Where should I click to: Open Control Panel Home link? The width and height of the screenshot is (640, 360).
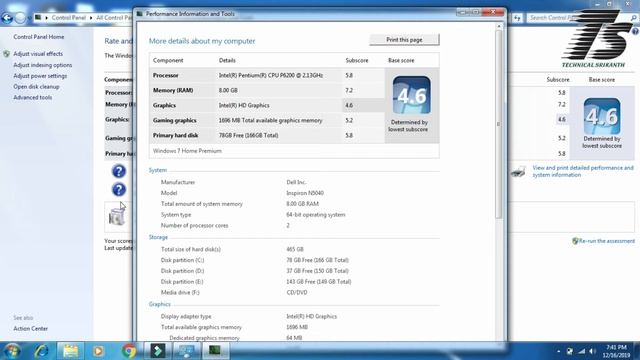tap(39, 37)
